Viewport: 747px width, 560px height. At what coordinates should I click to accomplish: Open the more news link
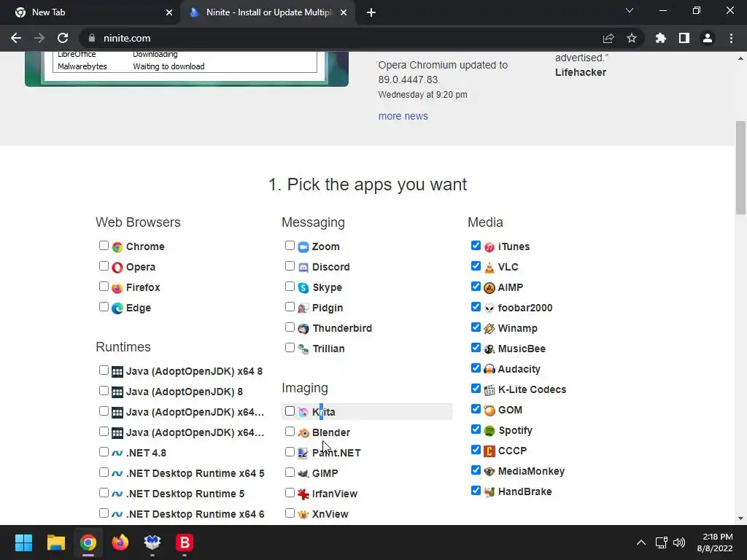pos(403,116)
